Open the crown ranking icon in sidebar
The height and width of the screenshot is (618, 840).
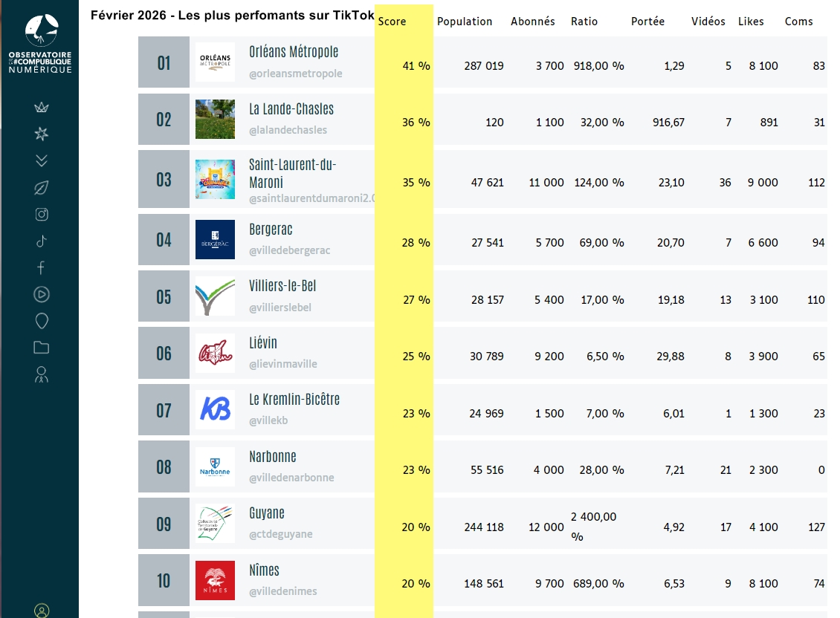point(41,107)
